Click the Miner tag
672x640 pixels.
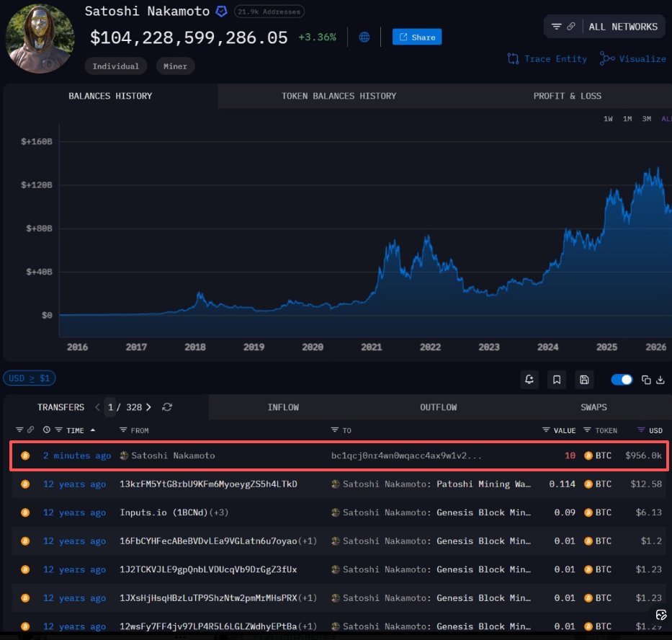[x=175, y=66]
